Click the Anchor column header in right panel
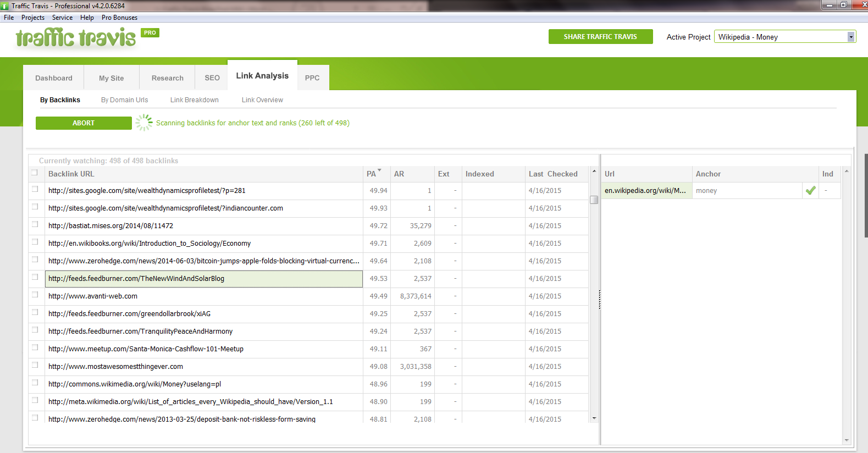The height and width of the screenshot is (453, 868). pyautogui.click(x=755, y=174)
